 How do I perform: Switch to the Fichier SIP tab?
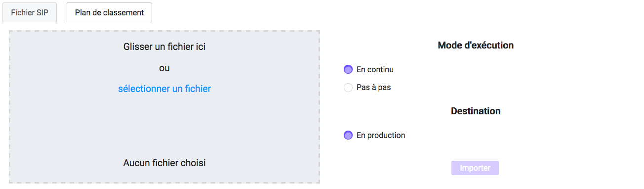pos(30,12)
